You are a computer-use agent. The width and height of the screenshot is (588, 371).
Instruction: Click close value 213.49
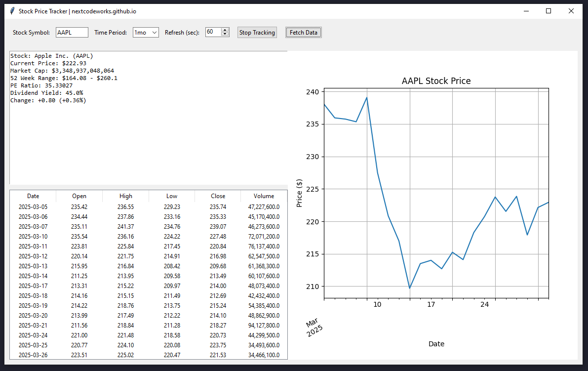point(218,276)
